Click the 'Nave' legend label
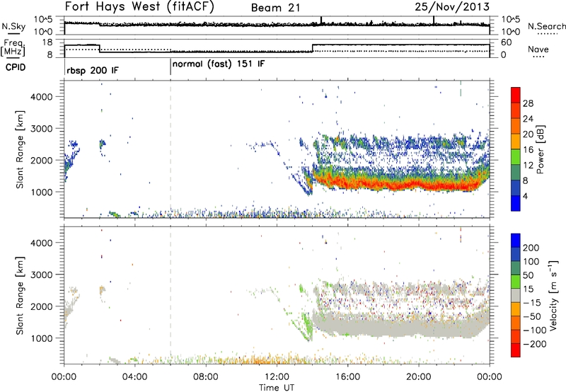Screen dimensions: 566x392 pyautogui.click(x=538, y=49)
